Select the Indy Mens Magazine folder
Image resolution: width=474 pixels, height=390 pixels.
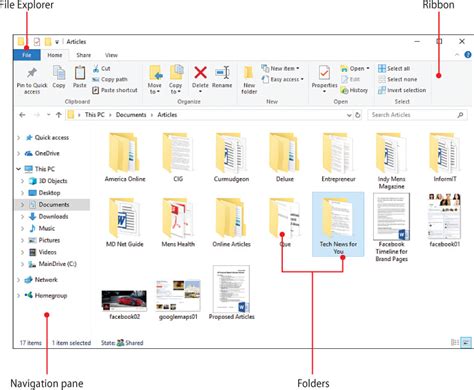(391, 161)
